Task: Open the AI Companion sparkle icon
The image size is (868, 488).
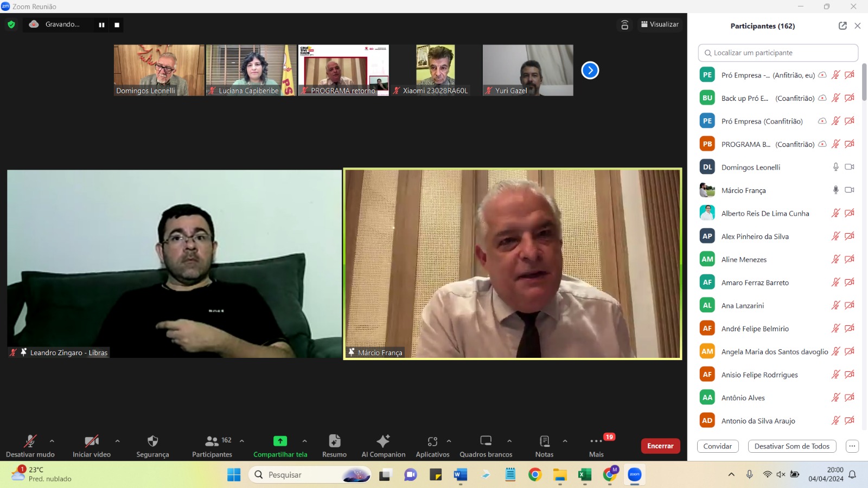Action: pyautogui.click(x=383, y=441)
